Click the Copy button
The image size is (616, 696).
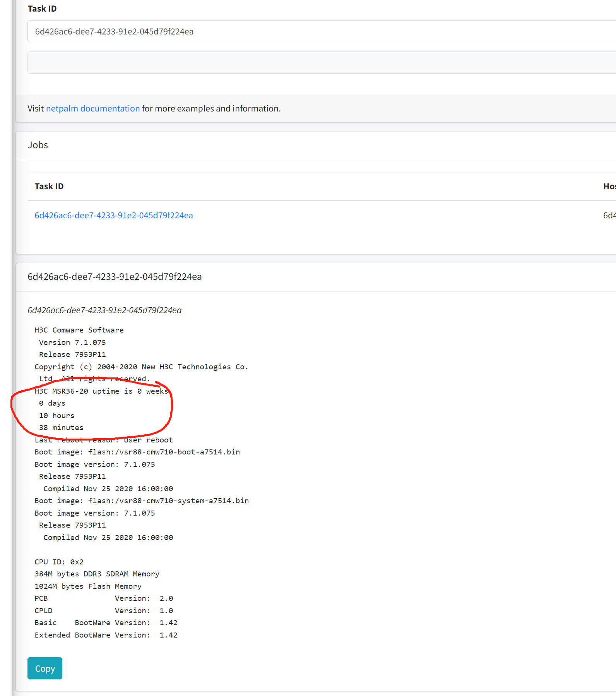coord(45,668)
